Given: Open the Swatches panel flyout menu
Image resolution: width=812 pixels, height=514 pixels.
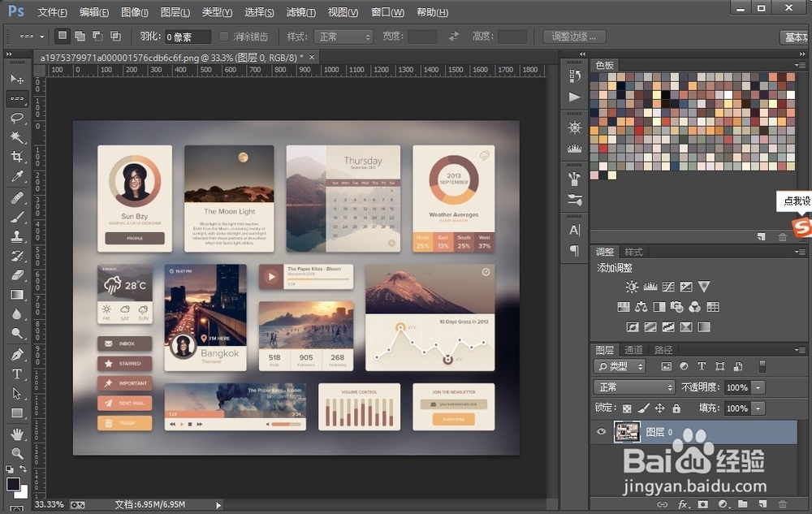Looking at the screenshot, I should [x=800, y=65].
